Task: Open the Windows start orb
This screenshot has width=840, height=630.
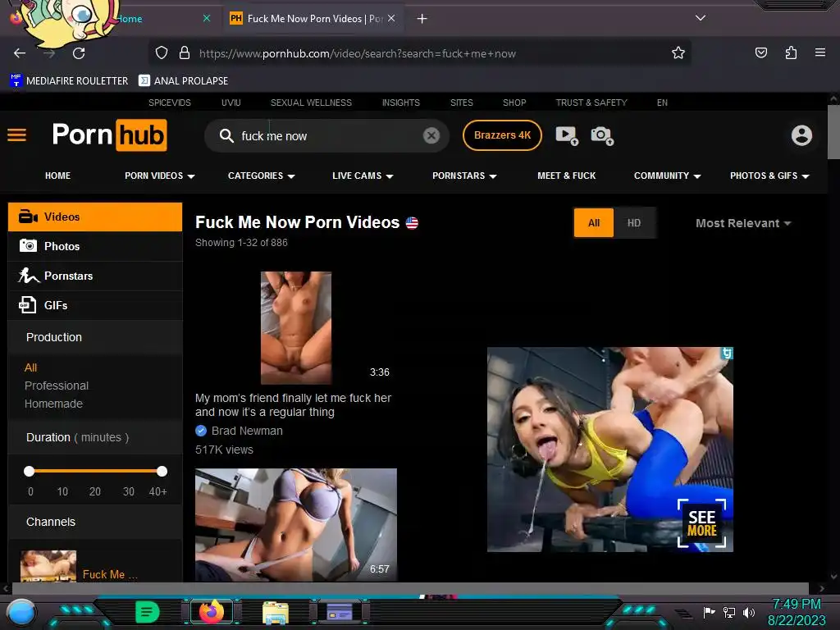Action: pos(21,612)
